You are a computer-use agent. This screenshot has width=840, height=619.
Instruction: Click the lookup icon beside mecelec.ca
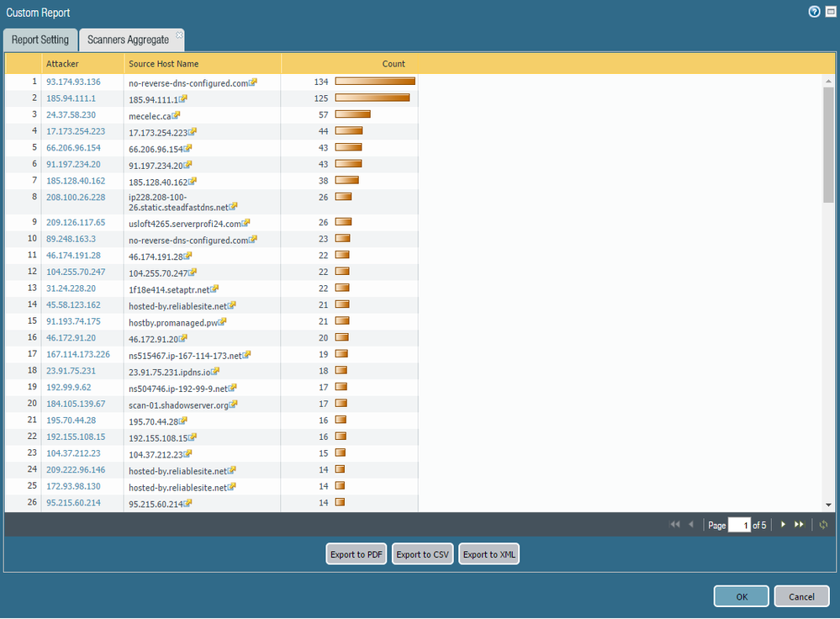click(x=177, y=115)
